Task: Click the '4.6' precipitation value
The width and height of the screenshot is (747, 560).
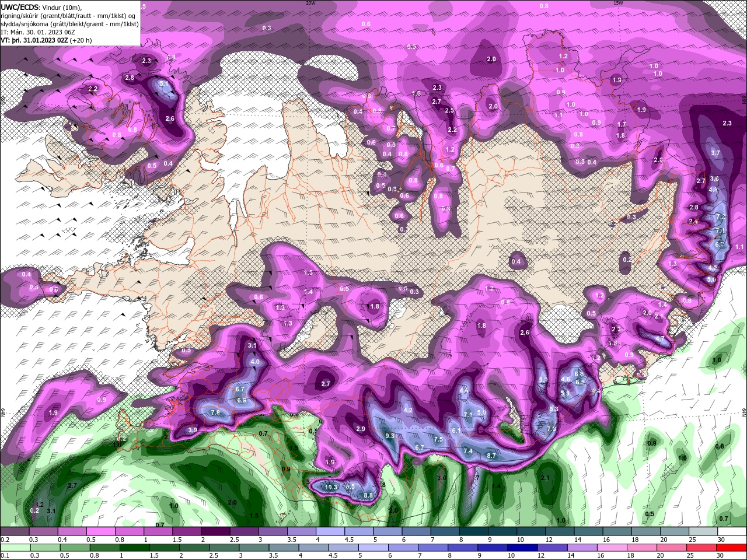Action: click(566, 379)
